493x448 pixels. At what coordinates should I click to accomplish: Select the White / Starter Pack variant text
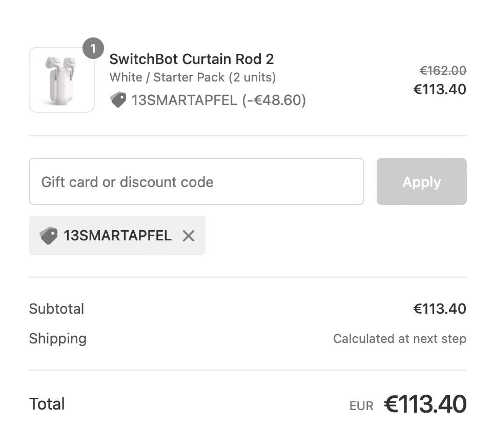[193, 77]
